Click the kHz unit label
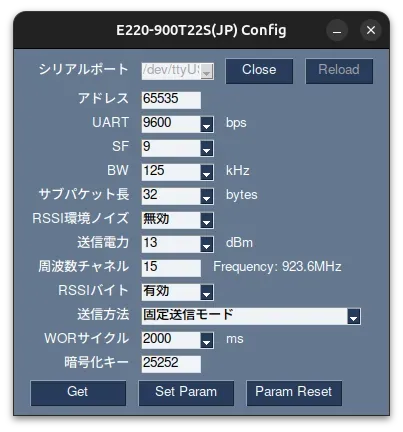 click(238, 171)
